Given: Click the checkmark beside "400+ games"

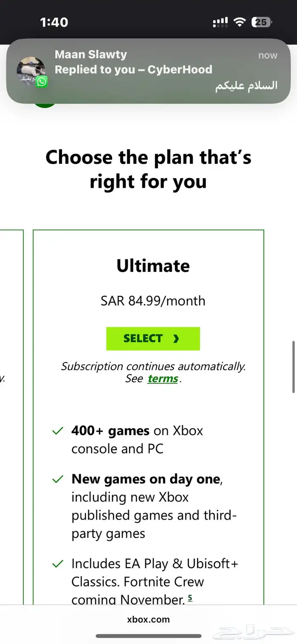Looking at the screenshot, I should pos(57,431).
